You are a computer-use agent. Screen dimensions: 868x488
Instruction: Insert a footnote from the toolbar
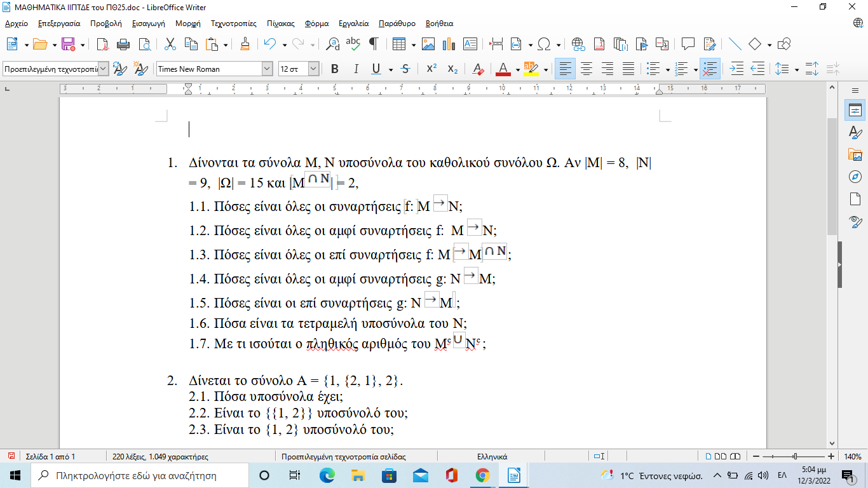click(599, 44)
